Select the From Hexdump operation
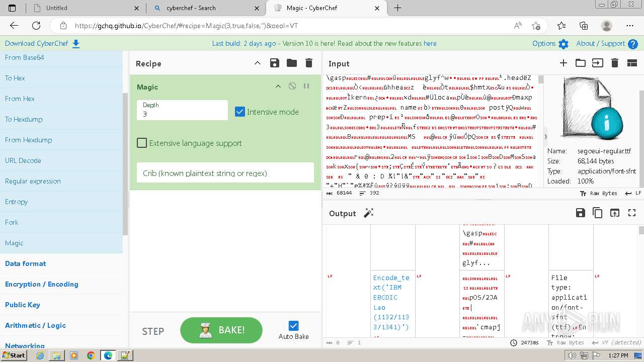Screen dimensions: 644x362 point(61,140)
